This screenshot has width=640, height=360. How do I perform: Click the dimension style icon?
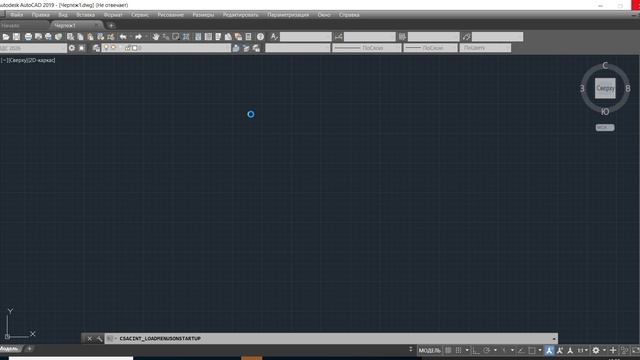pos(338,37)
